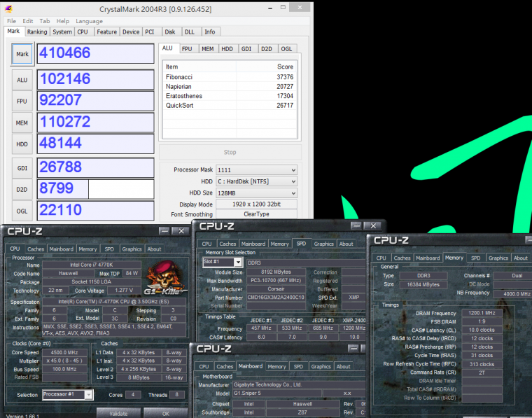The image size is (532, 418).
Task: Click the Fibonacci score row
Action: 230,77
